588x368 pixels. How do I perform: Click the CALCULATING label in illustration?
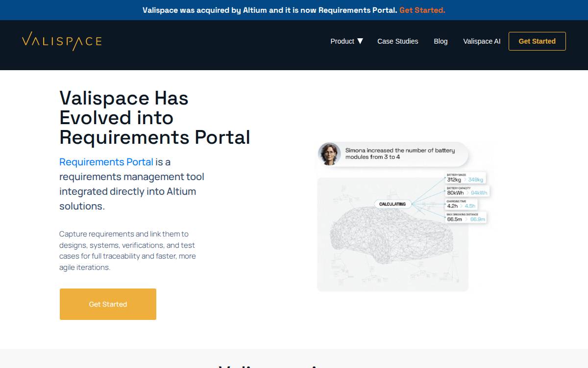point(392,204)
